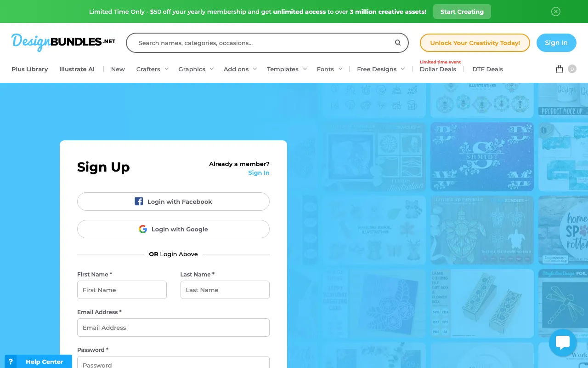Viewport: 588px width, 368px height.
Task: Focus the Email Address input field
Action: 173,328
